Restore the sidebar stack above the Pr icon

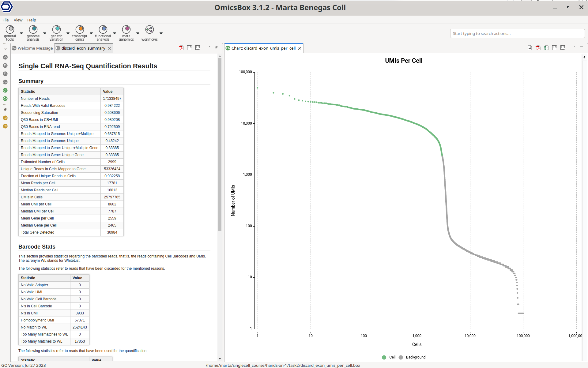[x=5, y=49]
